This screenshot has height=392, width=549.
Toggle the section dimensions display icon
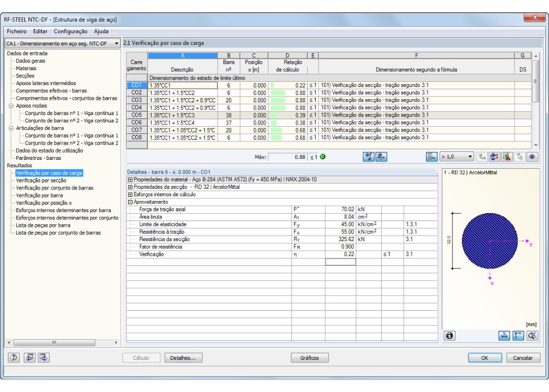(504, 336)
